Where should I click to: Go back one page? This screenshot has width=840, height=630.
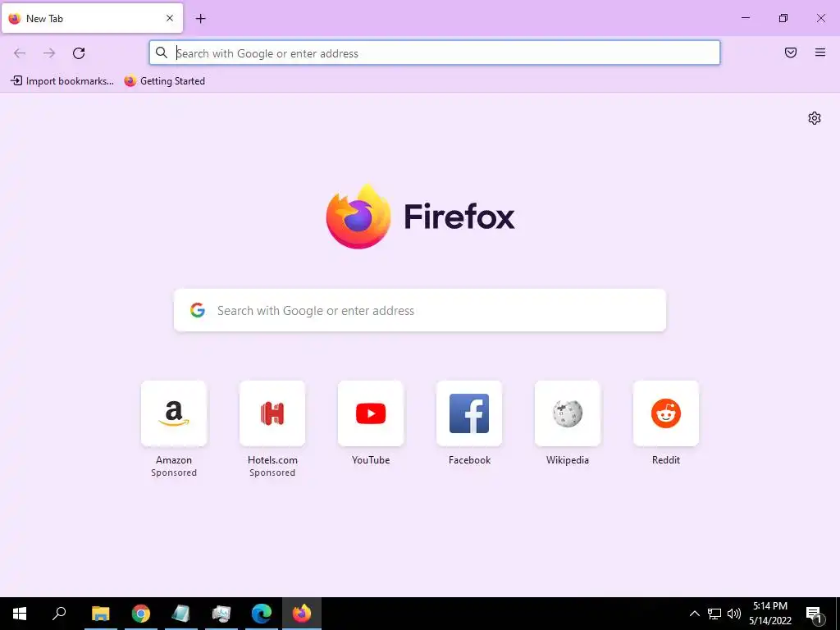20,53
